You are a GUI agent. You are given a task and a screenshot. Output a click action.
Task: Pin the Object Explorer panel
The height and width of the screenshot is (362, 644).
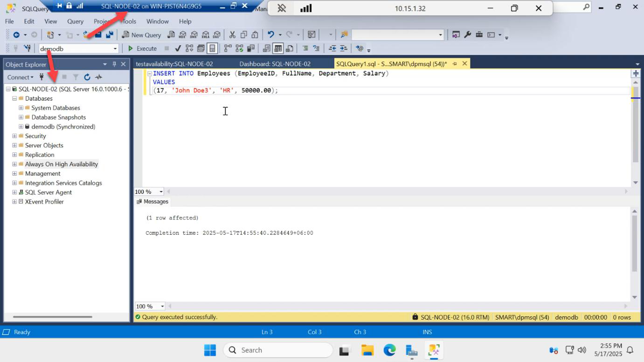114,64
